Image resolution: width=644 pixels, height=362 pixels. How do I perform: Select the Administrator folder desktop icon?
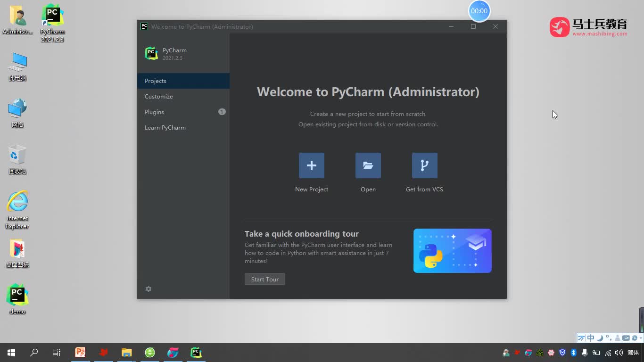pyautogui.click(x=17, y=20)
